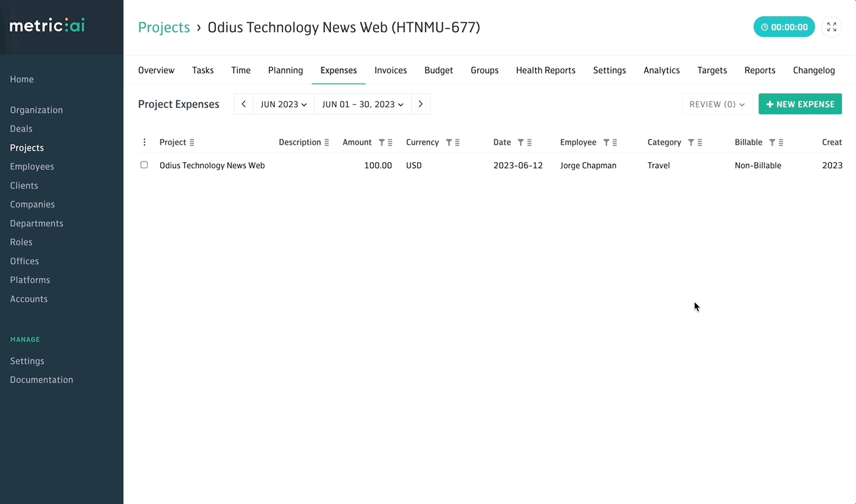Filter expenses by Date column

click(x=520, y=143)
